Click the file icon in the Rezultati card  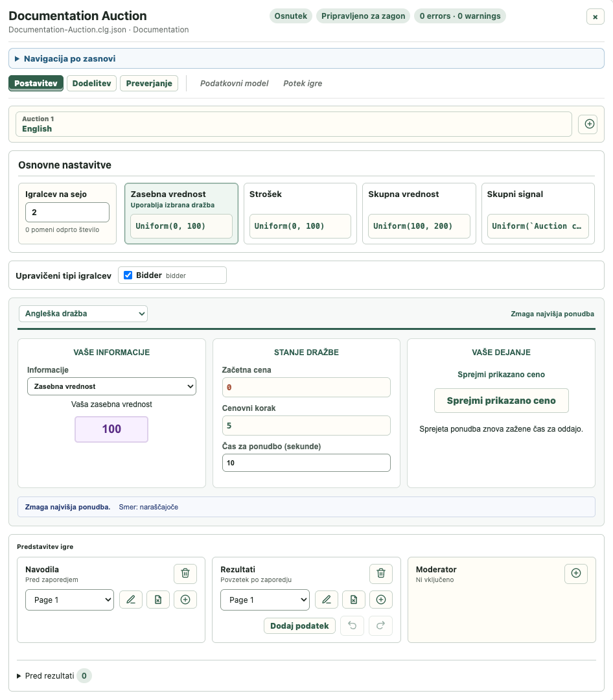click(354, 600)
